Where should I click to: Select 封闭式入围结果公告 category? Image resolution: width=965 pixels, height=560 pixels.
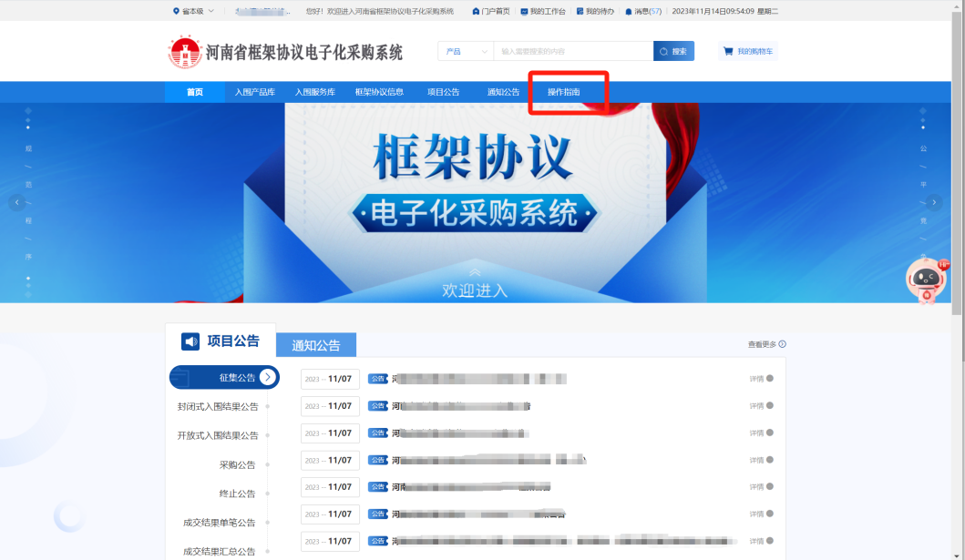[218, 406]
